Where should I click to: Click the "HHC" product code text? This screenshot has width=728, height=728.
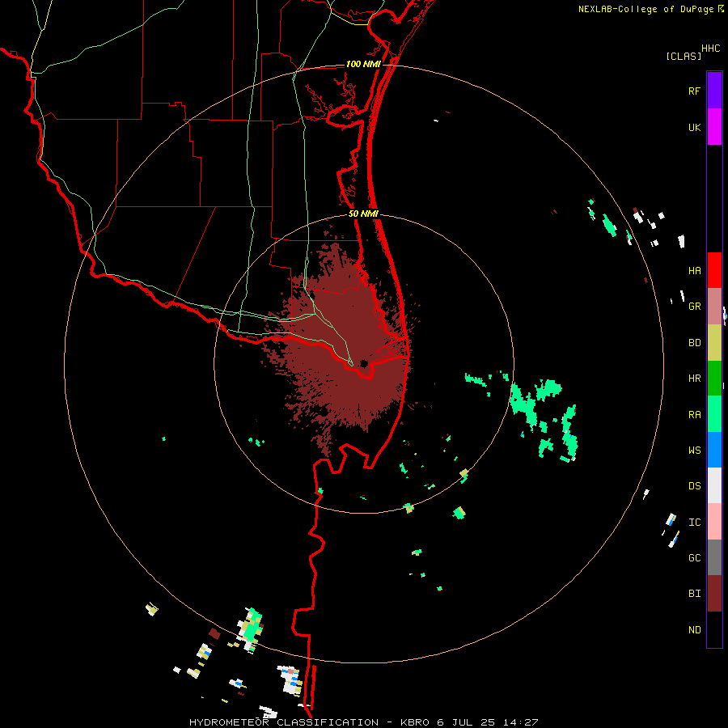(x=710, y=49)
